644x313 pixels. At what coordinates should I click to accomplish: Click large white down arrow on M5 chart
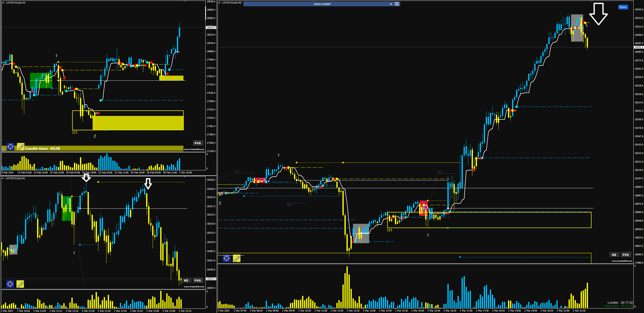(x=598, y=14)
